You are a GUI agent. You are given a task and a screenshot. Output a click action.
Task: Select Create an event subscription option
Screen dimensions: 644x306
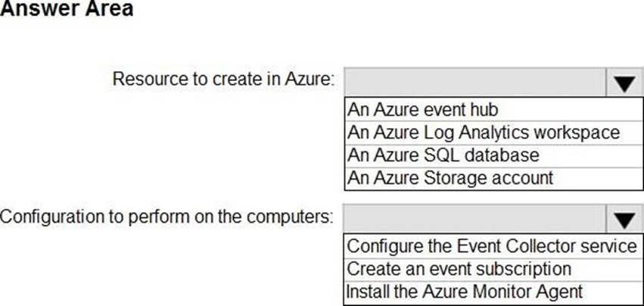493,269
